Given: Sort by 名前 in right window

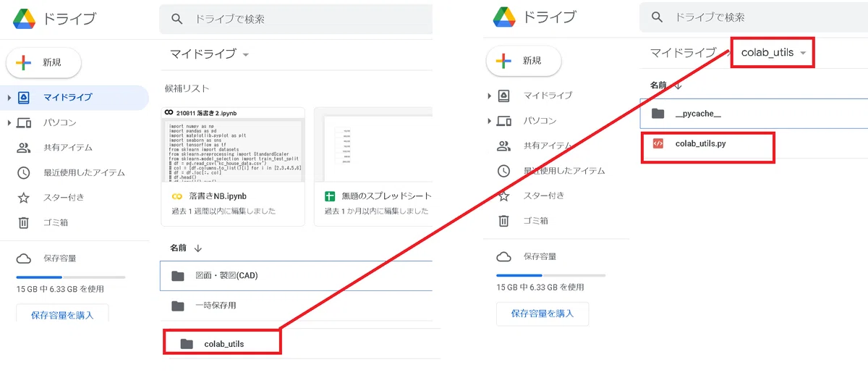Looking at the screenshot, I should pos(658,85).
